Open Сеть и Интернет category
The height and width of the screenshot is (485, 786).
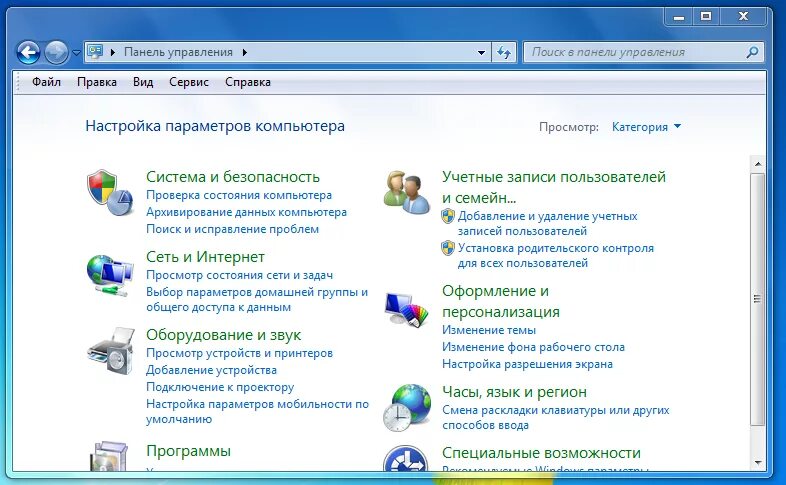click(x=205, y=257)
